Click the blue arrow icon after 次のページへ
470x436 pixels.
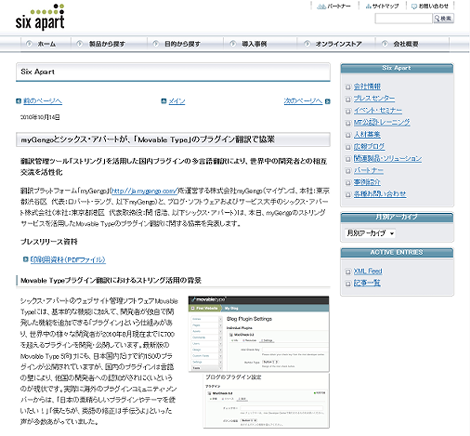(327, 101)
